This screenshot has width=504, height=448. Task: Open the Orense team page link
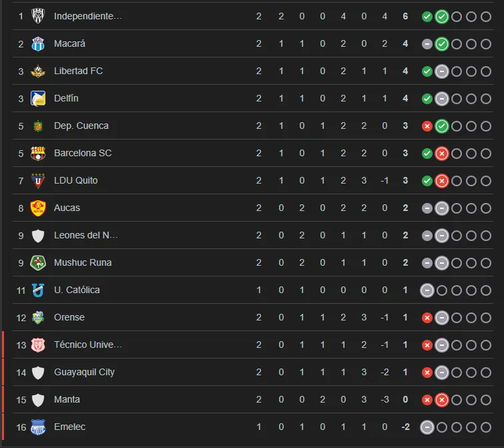click(69, 317)
